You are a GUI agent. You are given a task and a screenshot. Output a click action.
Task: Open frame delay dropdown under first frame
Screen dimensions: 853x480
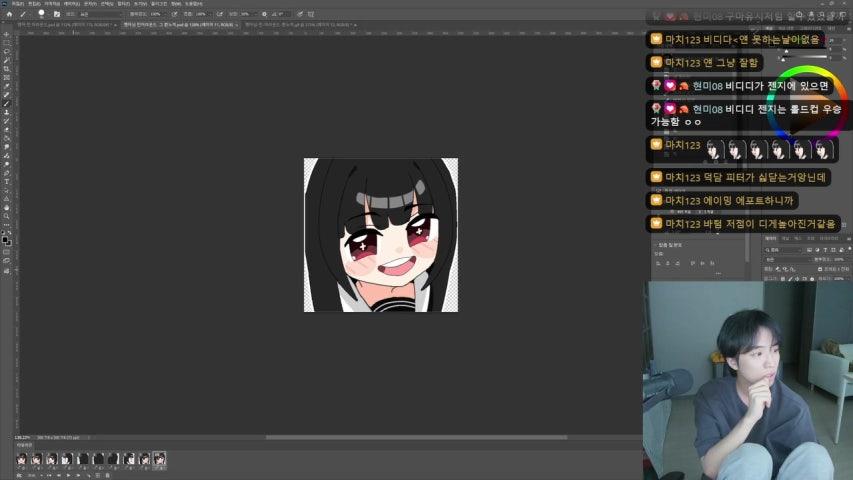(22, 468)
